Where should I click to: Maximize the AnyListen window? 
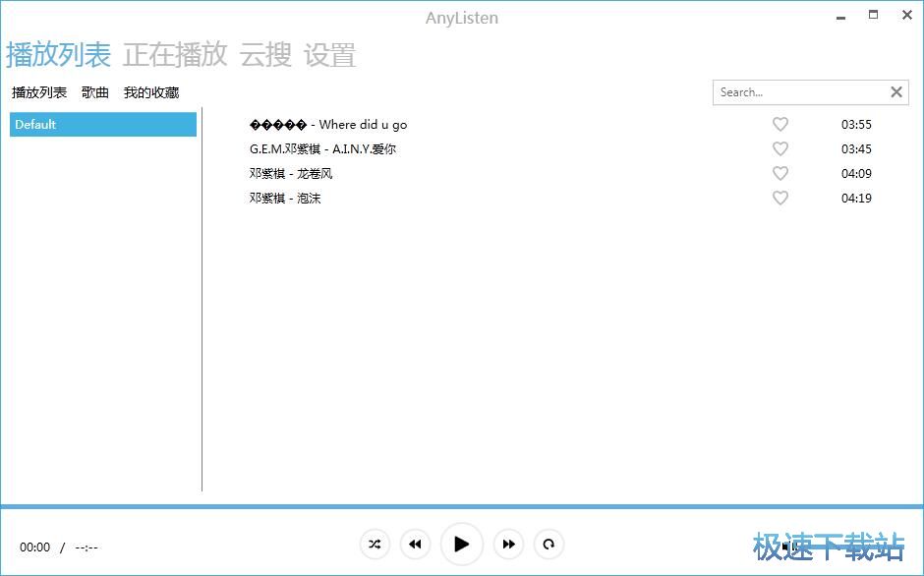pos(873,15)
